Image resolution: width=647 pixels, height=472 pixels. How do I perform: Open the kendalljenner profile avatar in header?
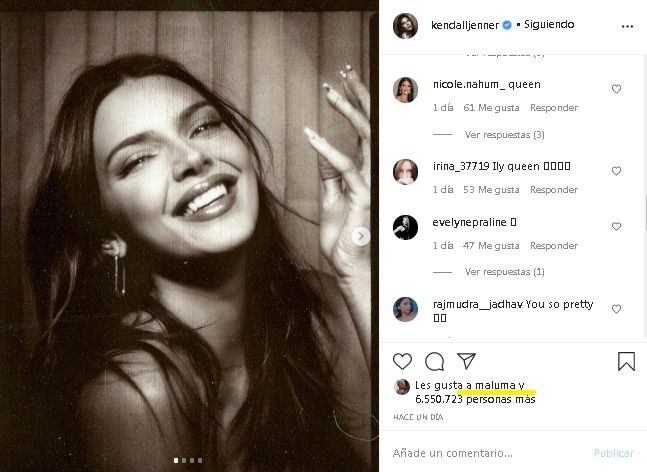(405, 25)
